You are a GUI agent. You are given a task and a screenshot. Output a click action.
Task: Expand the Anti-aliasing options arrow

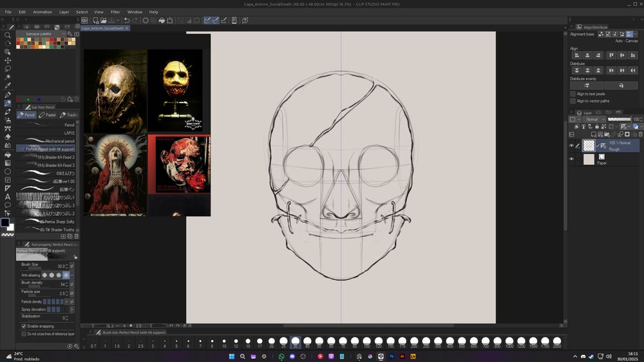coord(71,275)
